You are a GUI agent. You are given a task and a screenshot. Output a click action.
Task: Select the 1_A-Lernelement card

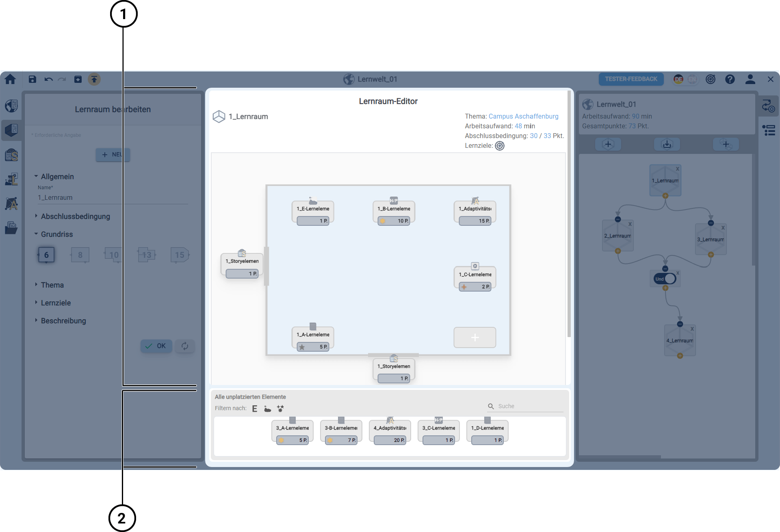point(313,338)
